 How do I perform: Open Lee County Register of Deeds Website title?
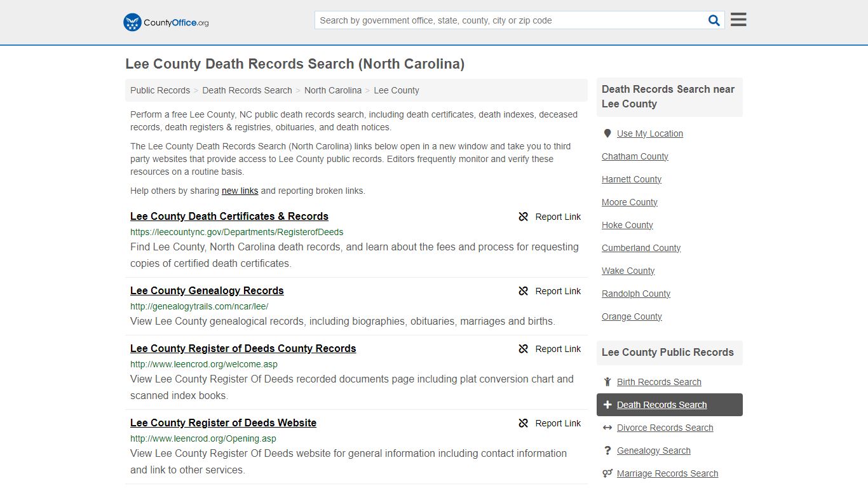point(224,423)
